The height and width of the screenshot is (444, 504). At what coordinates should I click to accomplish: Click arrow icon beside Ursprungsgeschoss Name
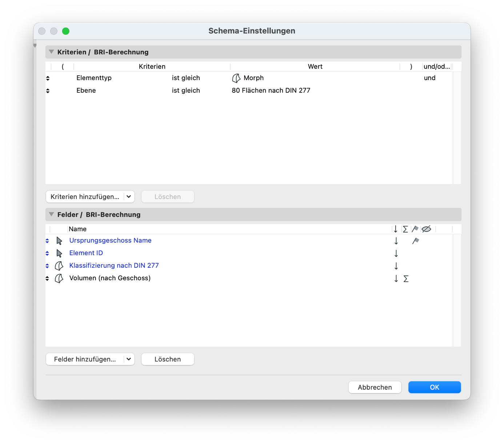tap(59, 241)
